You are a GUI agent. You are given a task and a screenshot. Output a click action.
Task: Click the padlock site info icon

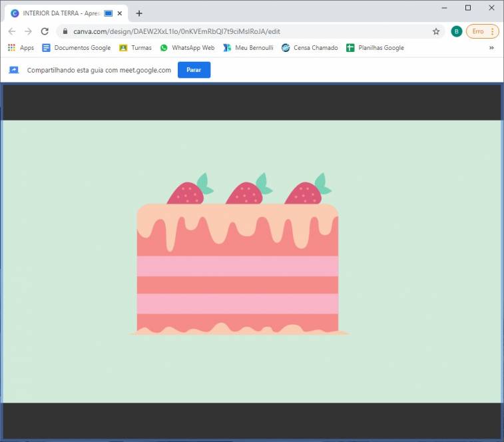tap(65, 31)
